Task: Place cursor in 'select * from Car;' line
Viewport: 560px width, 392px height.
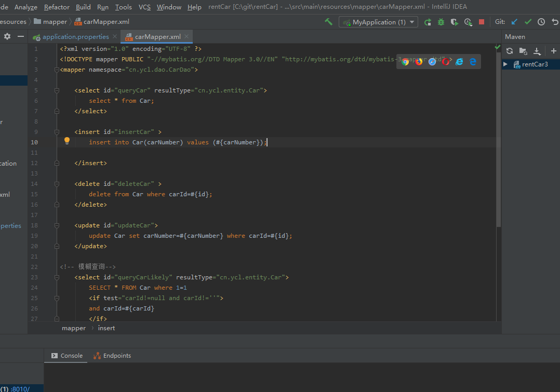Action: point(122,101)
